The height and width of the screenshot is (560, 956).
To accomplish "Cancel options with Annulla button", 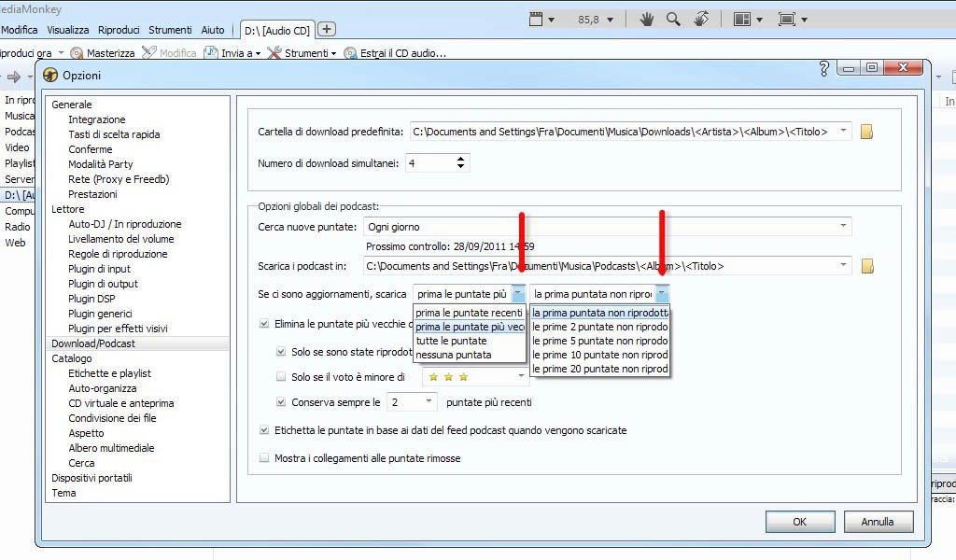I will tap(878, 522).
